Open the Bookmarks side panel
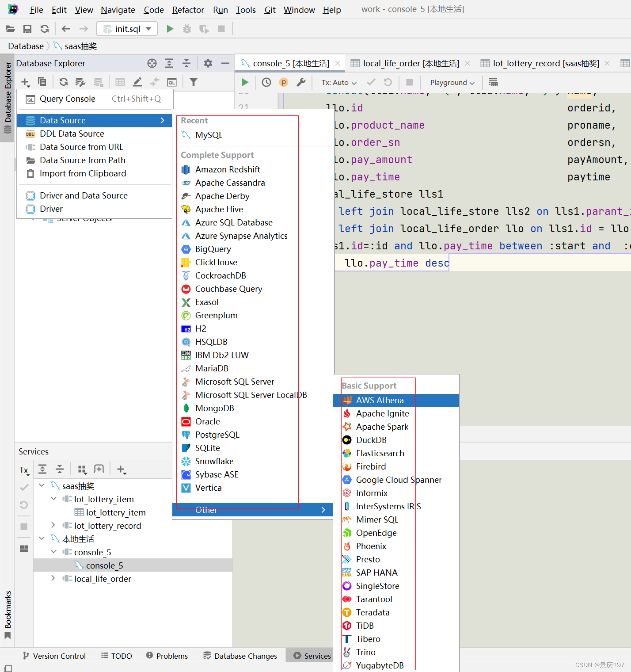 [x=8, y=615]
